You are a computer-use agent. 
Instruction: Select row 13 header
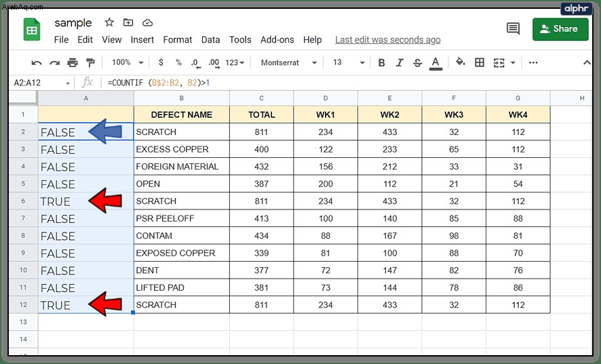coord(23,322)
